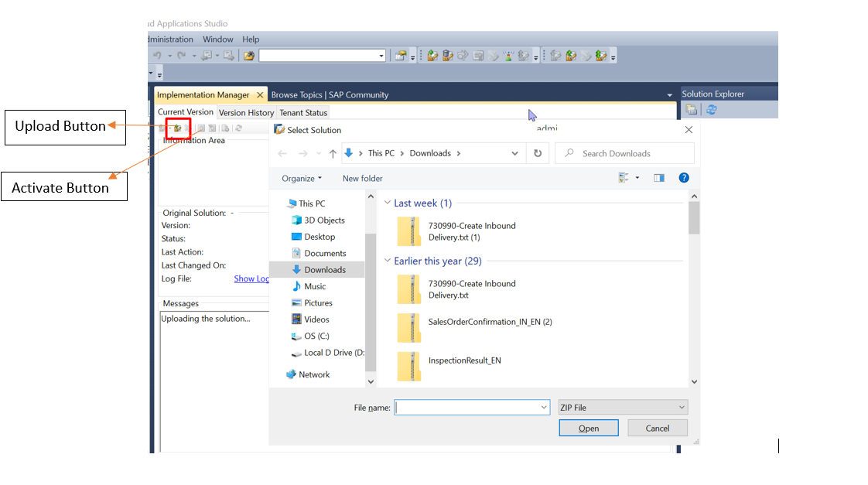The width and height of the screenshot is (868, 485).
Task: Switch to the Version History tab
Action: point(246,112)
